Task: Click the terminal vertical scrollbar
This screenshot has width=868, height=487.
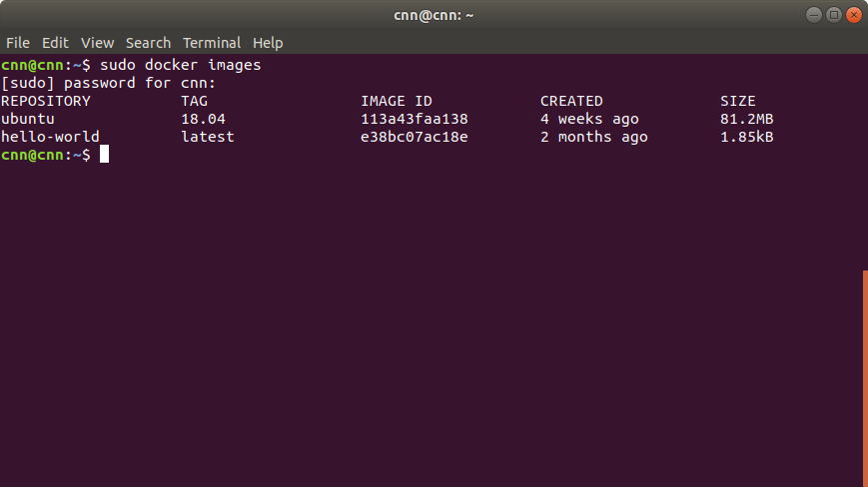Action: pos(865,378)
